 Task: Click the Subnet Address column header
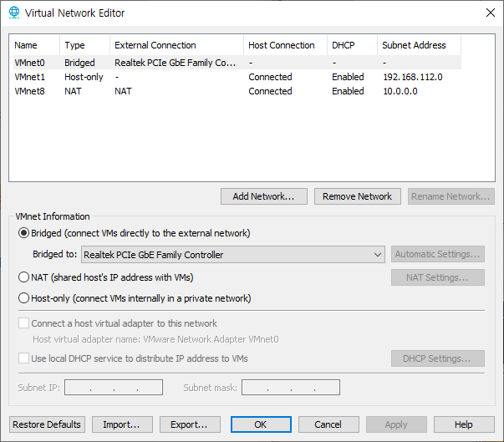point(419,45)
